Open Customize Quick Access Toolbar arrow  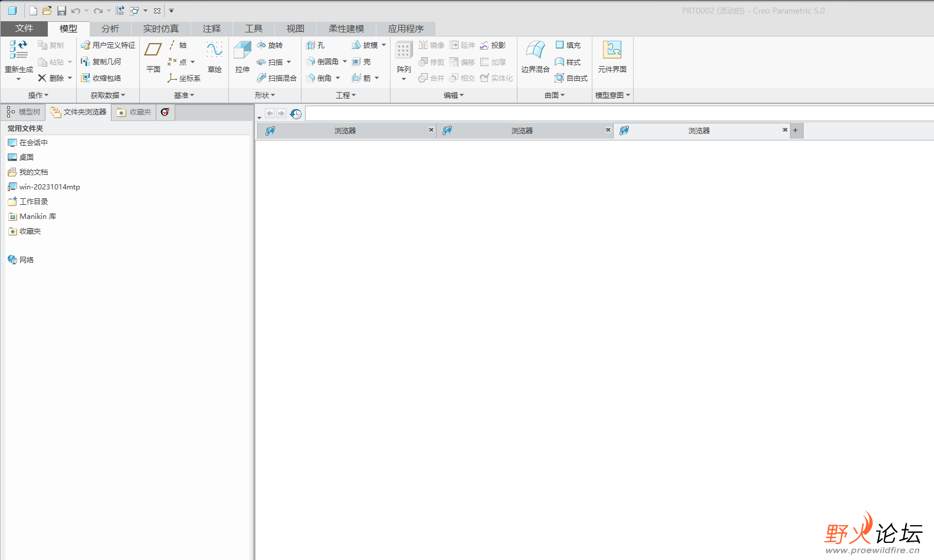tap(172, 11)
